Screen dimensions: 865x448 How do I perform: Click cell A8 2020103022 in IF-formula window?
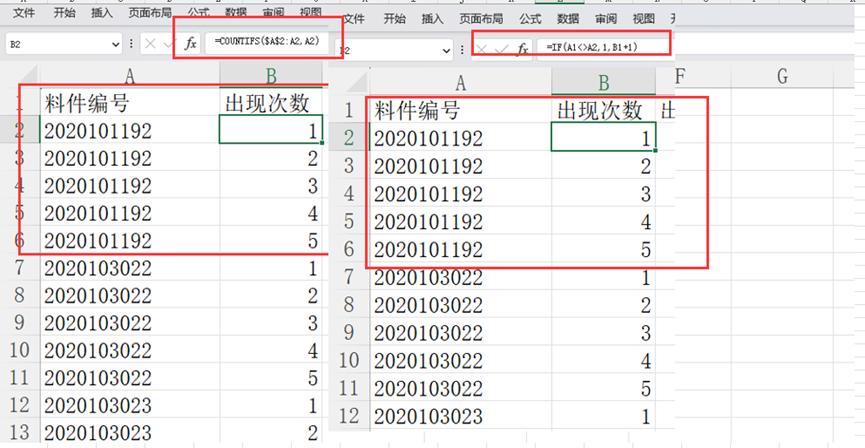tap(461, 305)
